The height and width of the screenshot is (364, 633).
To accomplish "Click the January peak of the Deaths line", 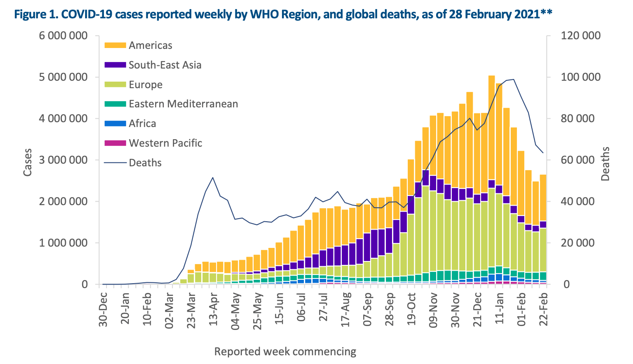I will [x=514, y=79].
